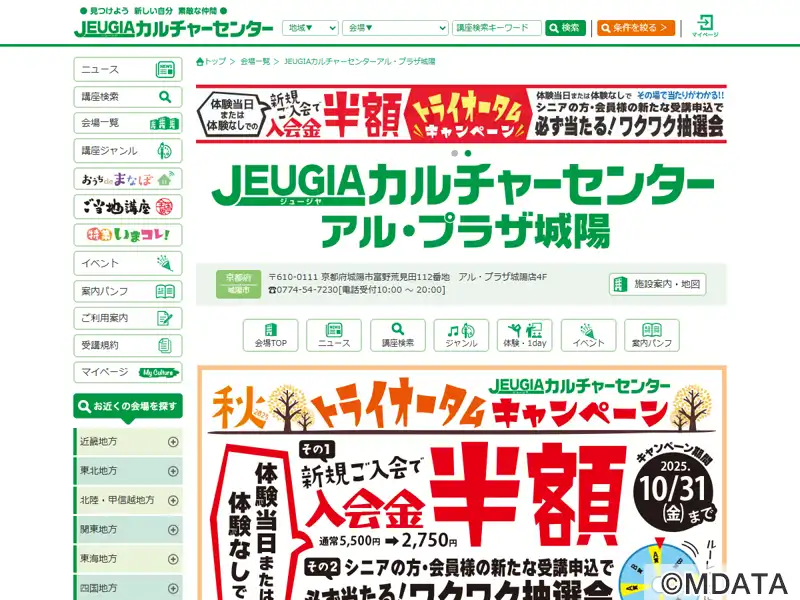Image resolution: width=800 pixels, height=600 pixels.
Task: Click the イベント party popper tile
Action: coord(588,335)
